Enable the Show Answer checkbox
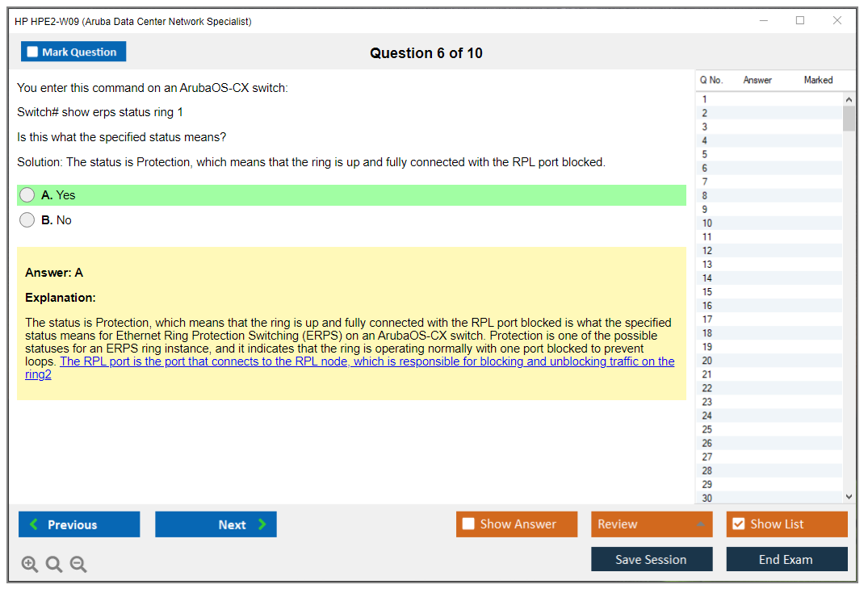Screen dimensions: 868x593 (x=469, y=524)
